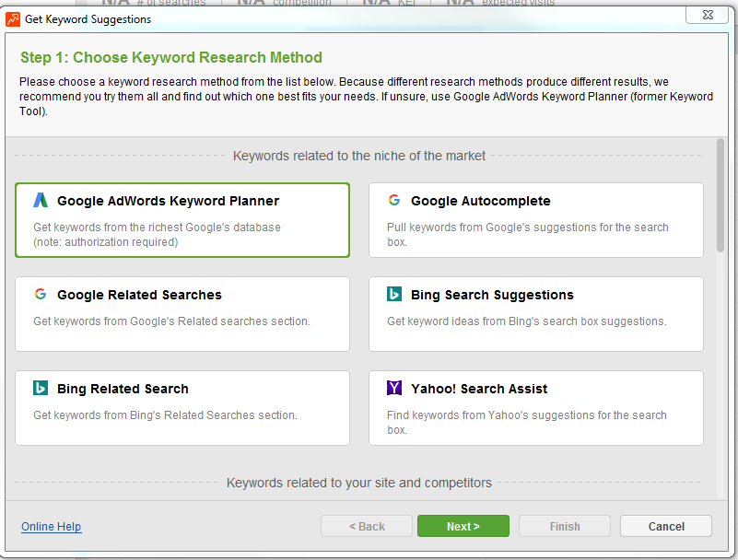Select the Bing Search Suggestions method title
Image resolution: width=738 pixels, height=560 pixels.
492,295
